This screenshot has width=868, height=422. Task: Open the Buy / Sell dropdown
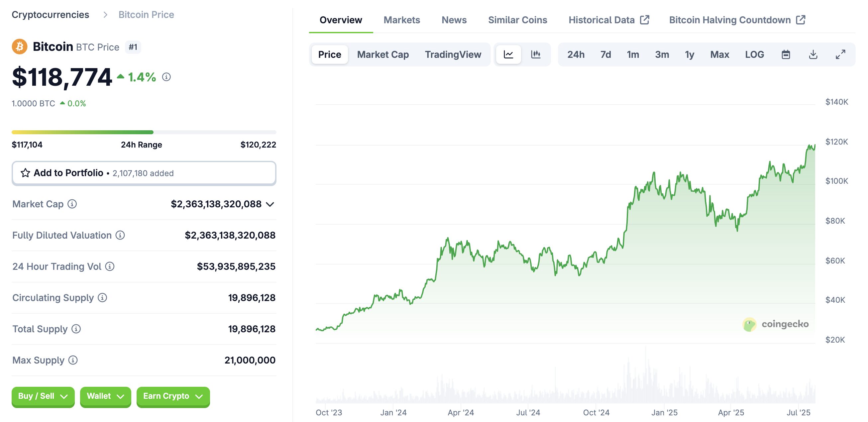coord(43,396)
